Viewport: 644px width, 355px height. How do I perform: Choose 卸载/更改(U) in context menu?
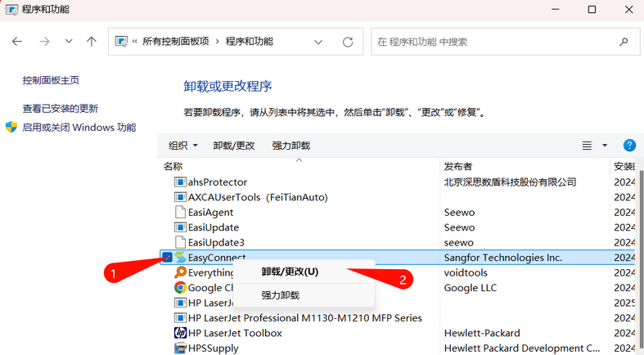290,272
